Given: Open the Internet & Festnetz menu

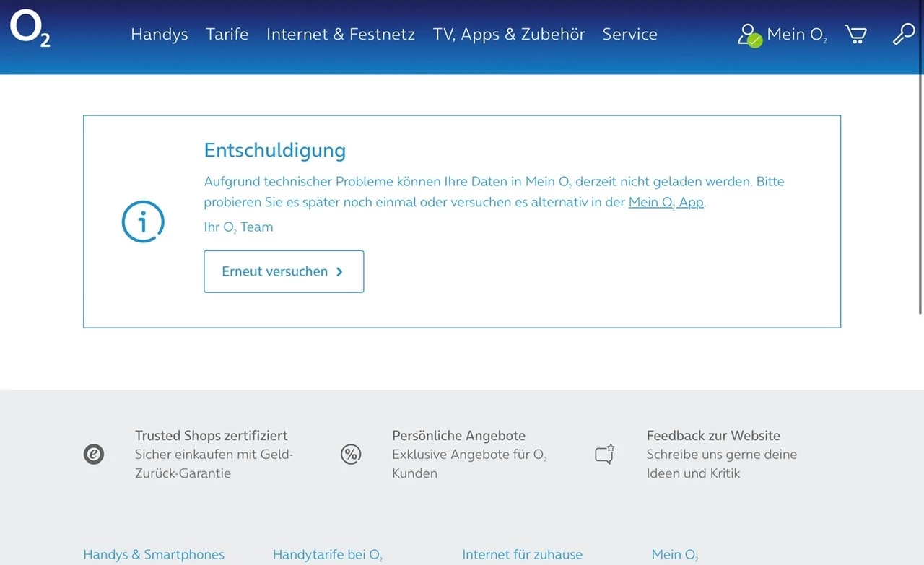Looking at the screenshot, I should coord(341,34).
